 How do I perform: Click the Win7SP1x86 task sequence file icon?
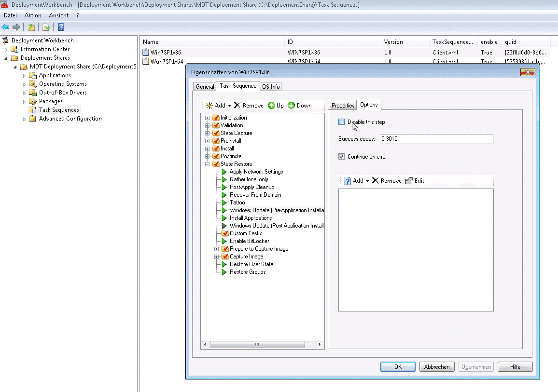tap(146, 52)
